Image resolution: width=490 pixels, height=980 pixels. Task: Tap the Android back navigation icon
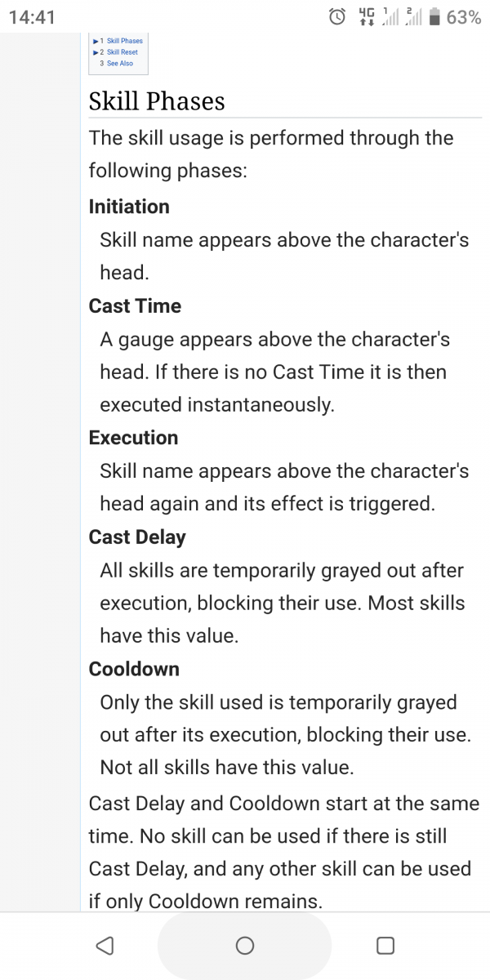(105, 946)
